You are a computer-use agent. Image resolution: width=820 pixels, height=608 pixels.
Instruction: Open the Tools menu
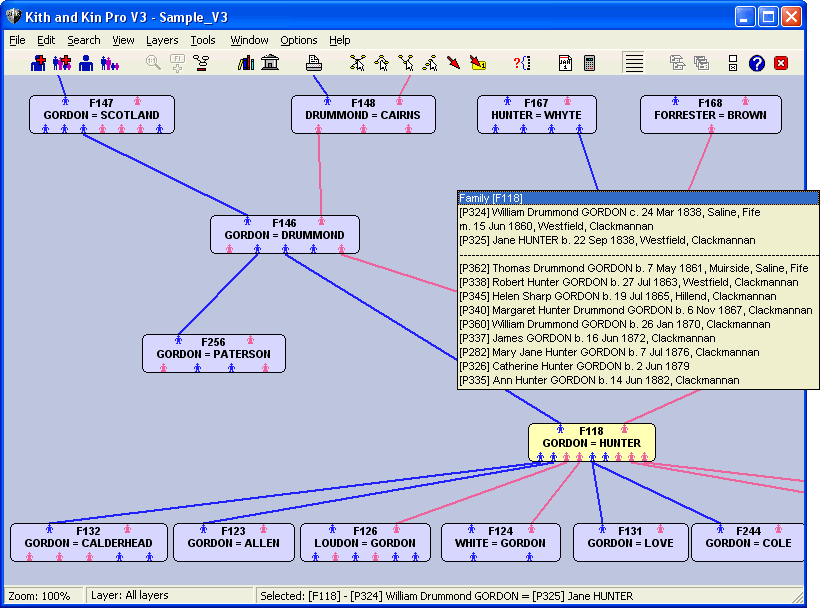[x=203, y=40]
